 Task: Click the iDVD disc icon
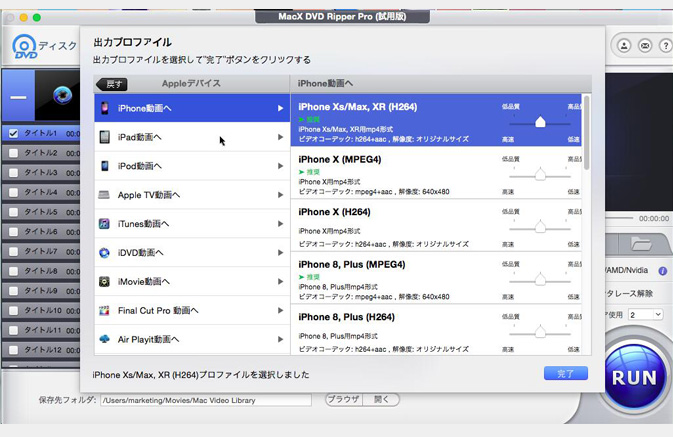[x=104, y=252]
